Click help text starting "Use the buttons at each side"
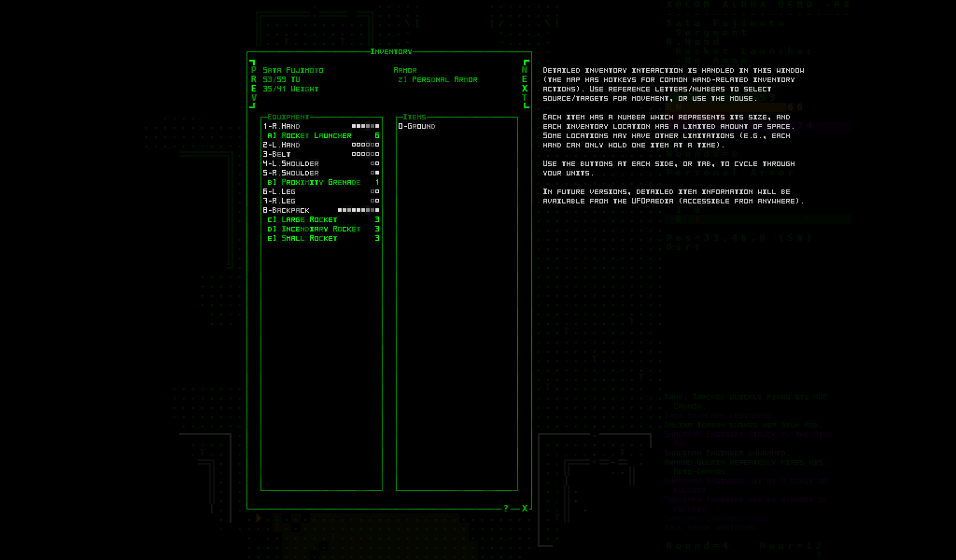 point(668,168)
